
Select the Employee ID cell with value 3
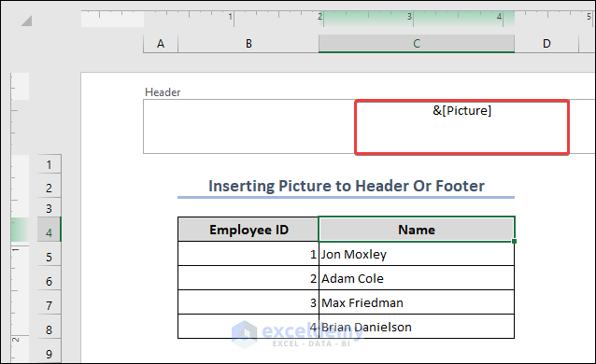(x=248, y=302)
